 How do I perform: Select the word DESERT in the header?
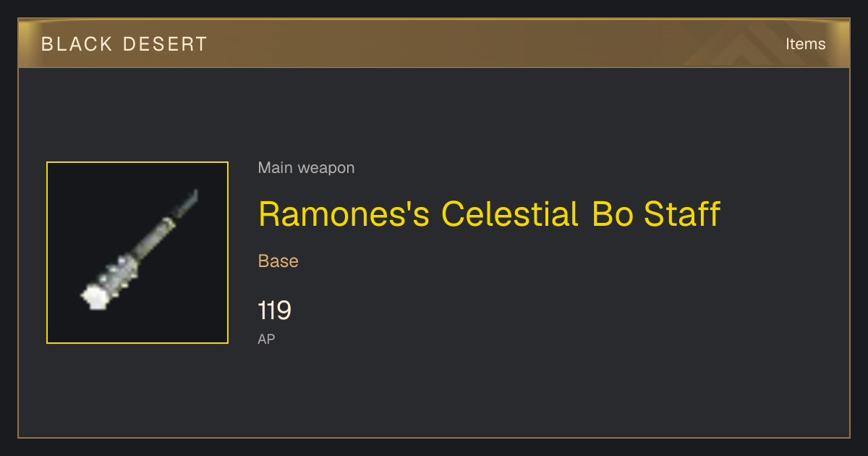point(165,44)
